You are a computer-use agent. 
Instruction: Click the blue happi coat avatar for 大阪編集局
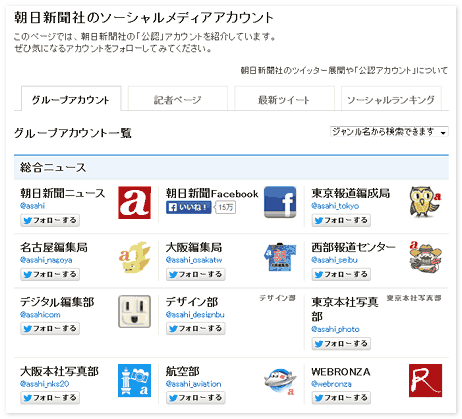click(280, 257)
